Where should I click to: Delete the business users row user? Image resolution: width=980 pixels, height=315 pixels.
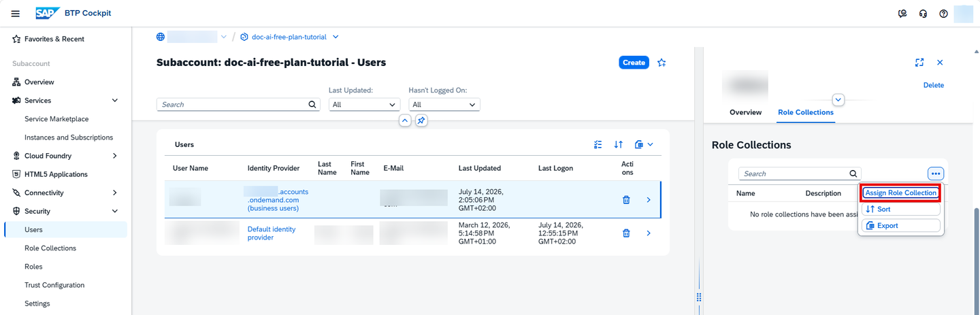point(626,200)
